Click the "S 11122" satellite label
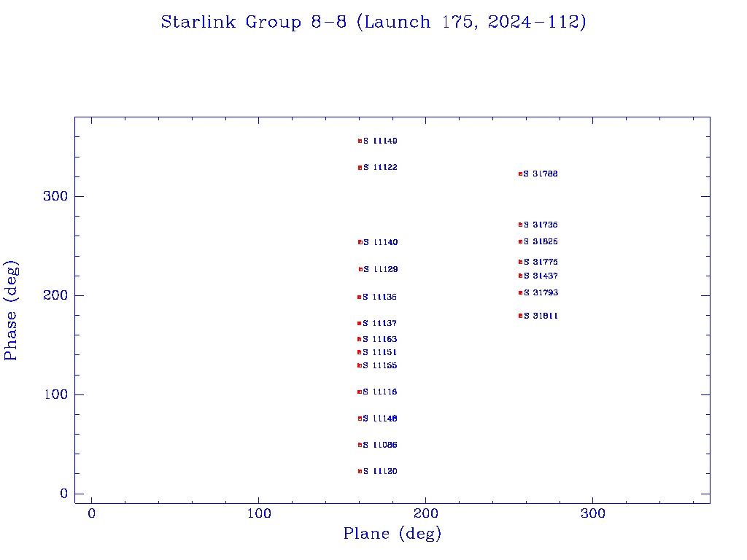The height and width of the screenshot is (560, 747). point(380,167)
